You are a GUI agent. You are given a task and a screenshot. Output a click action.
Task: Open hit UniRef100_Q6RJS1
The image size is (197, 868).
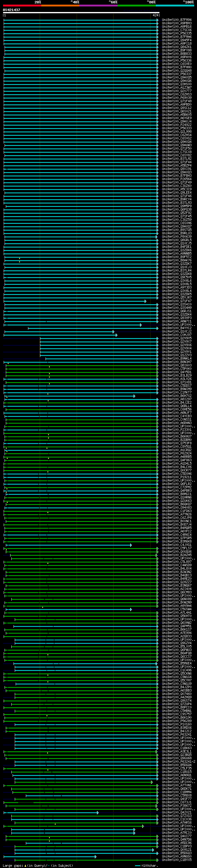coord(177,311)
